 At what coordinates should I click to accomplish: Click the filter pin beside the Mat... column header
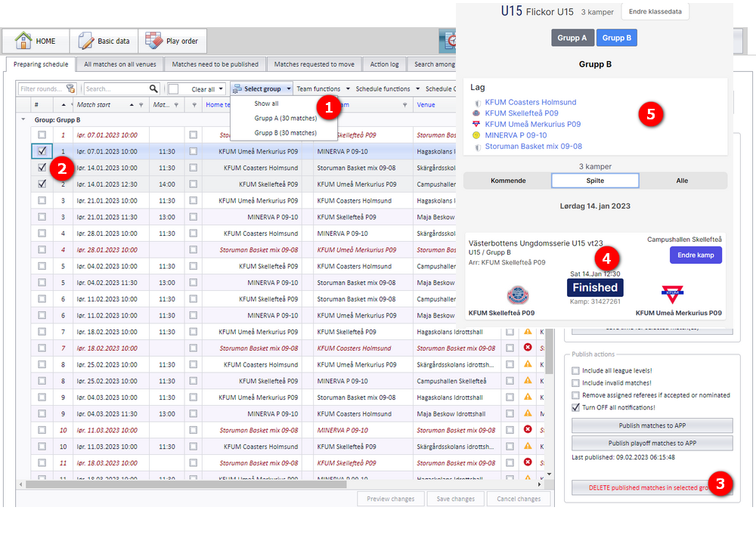click(176, 105)
